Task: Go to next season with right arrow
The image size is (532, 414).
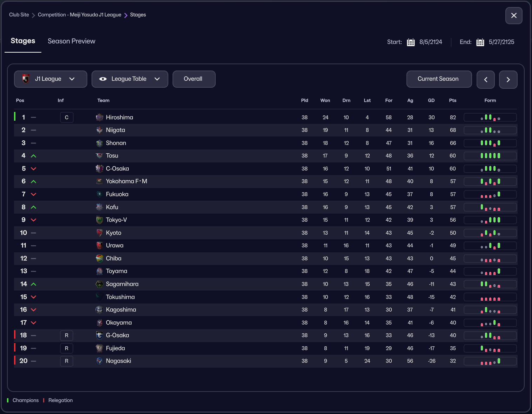Action: pos(508,80)
